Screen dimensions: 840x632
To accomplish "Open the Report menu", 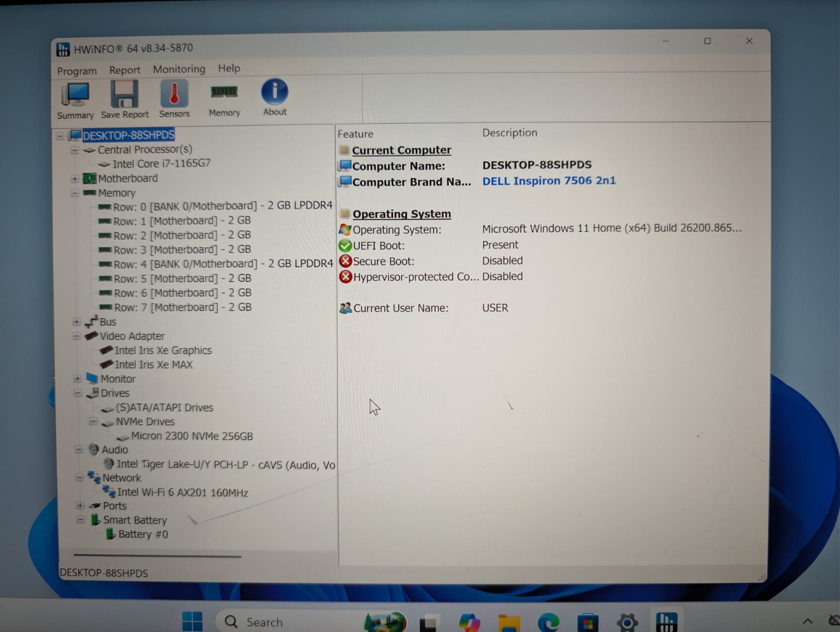I will click(124, 70).
